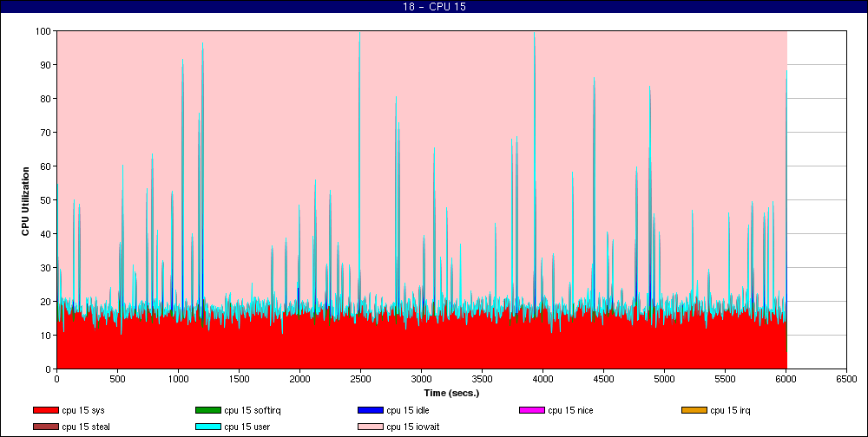This screenshot has width=868, height=437.
Task: Click the 70 label on utilization axis
Action: tap(46, 132)
